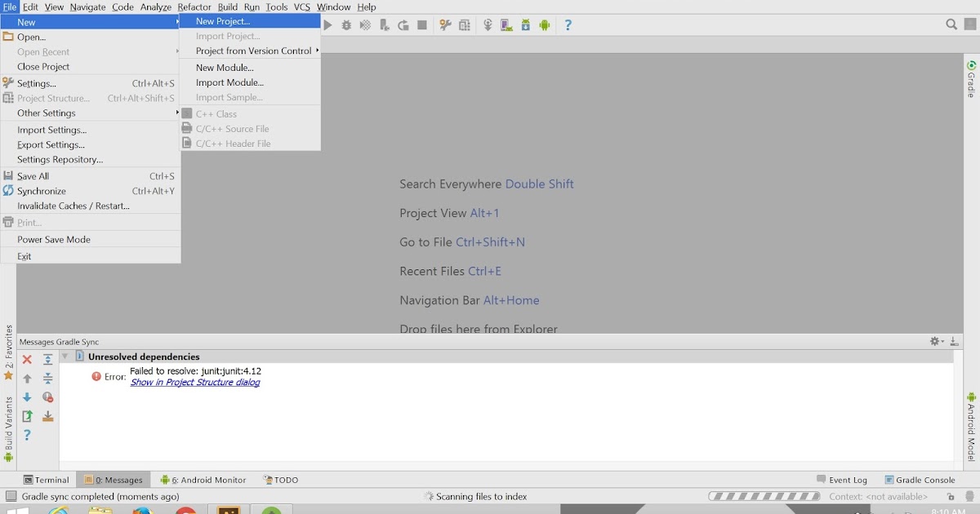Open the SDK Manager wrench icon
Screen dimensions: 980x514
point(444,25)
